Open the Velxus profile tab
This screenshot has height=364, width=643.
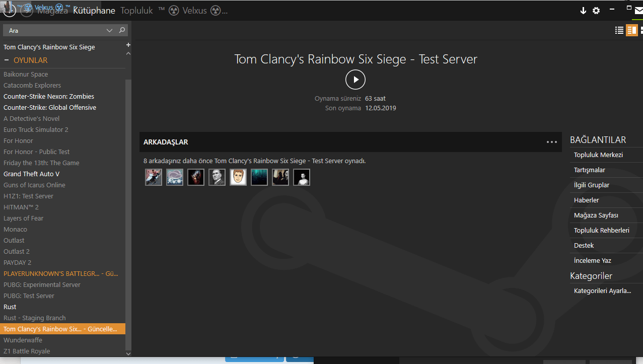[193, 11]
